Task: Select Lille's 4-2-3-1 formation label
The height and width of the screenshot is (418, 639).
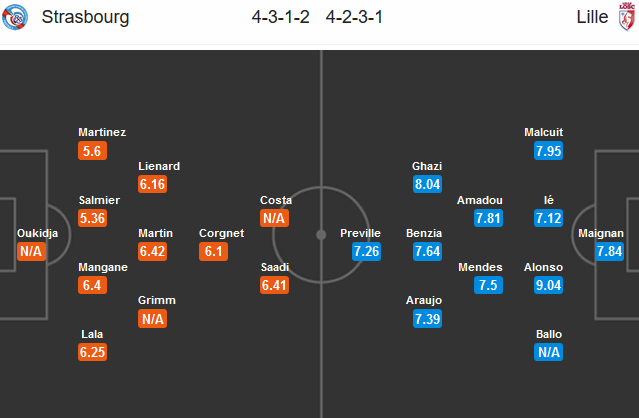Action: pyautogui.click(x=355, y=18)
